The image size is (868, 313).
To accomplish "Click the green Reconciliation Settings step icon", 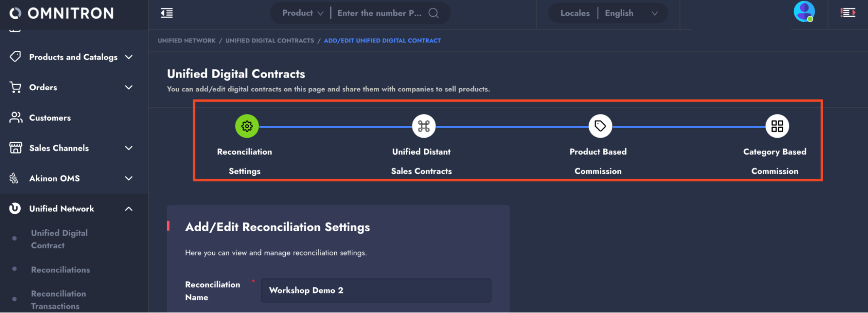I will click(247, 126).
